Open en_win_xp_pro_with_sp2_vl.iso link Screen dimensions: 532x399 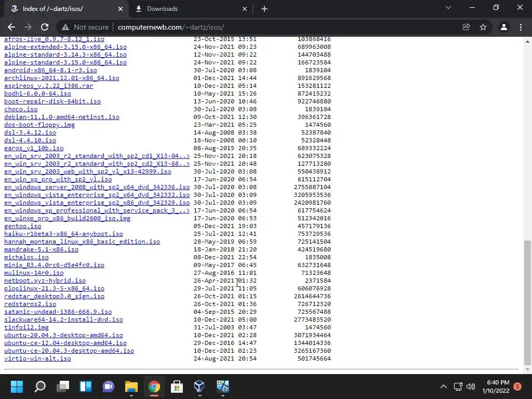[58, 179]
